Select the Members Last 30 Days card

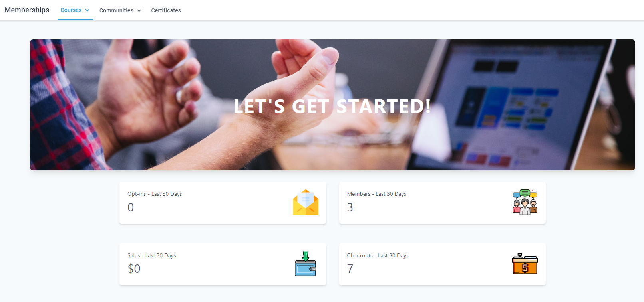442,203
